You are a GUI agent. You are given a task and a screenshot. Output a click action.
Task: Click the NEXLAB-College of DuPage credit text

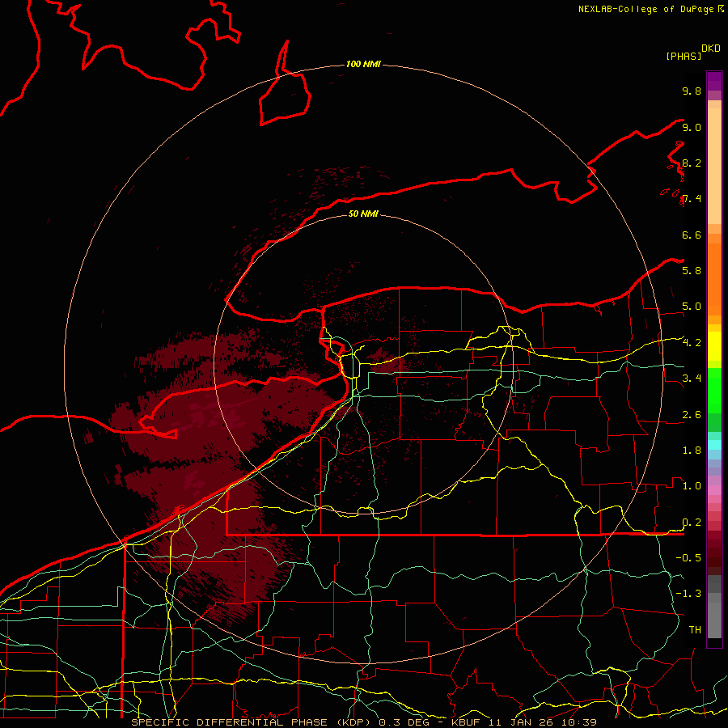(x=647, y=9)
